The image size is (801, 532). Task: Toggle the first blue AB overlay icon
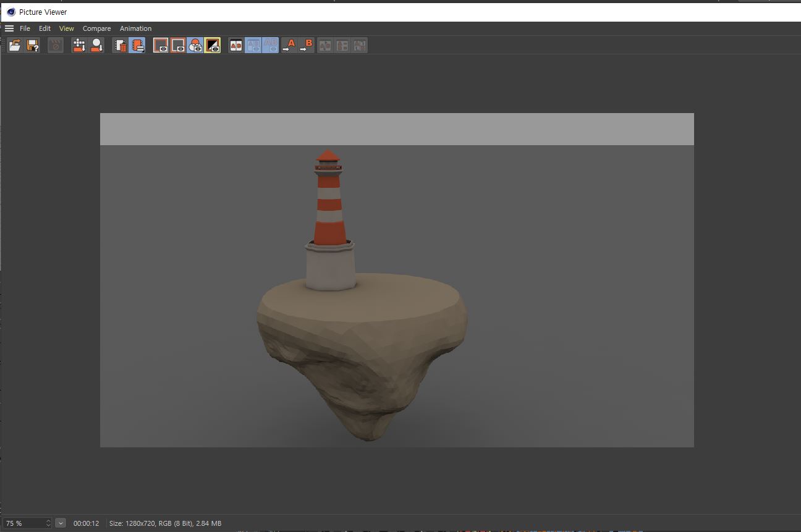click(x=253, y=45)
